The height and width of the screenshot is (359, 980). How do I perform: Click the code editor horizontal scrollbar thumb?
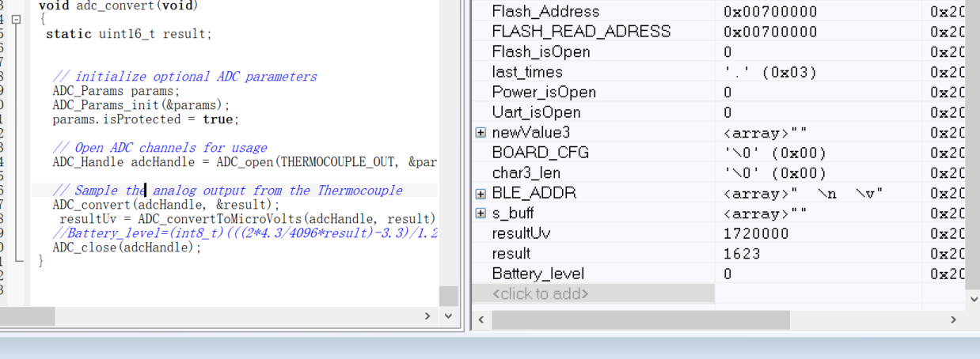point(27,316)
